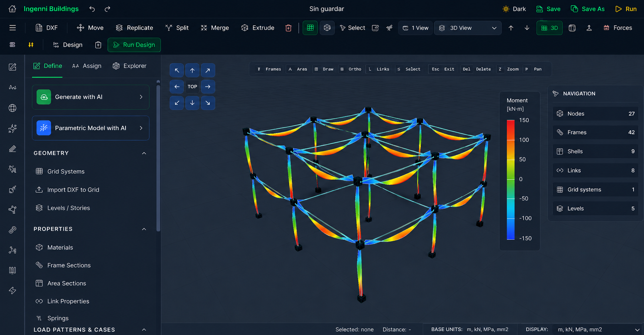Viewport: 644px width, 335px height.
Task: Open the 3D View dropdown
Action: click(x=468, y=28)
